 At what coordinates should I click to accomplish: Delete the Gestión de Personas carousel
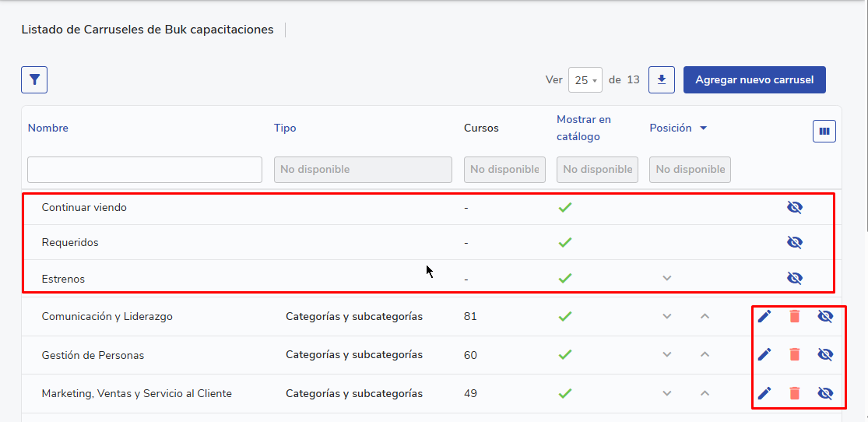point(794,354)
